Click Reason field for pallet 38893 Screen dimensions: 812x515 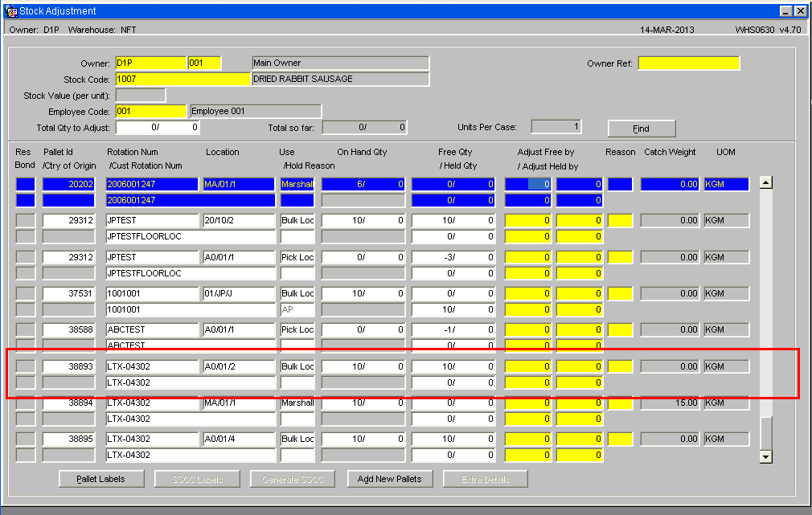click(x=620, y=366)
